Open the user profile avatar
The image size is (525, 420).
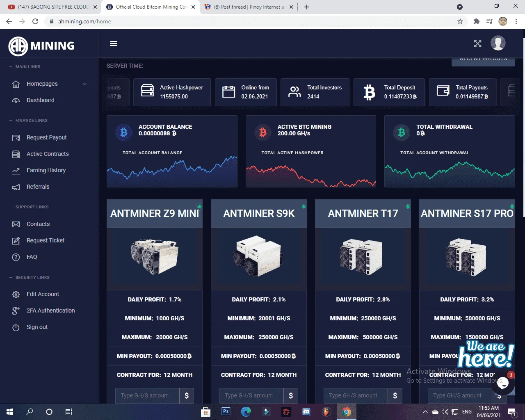[498, 43]
